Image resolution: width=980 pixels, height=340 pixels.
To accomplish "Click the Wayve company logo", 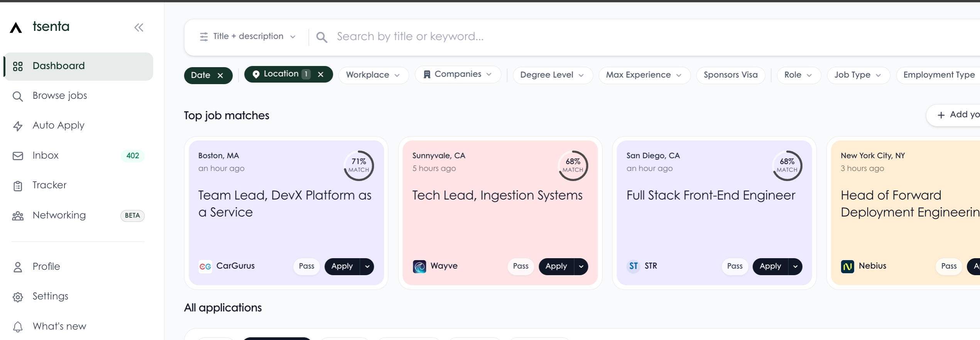I will coord(419,267).
